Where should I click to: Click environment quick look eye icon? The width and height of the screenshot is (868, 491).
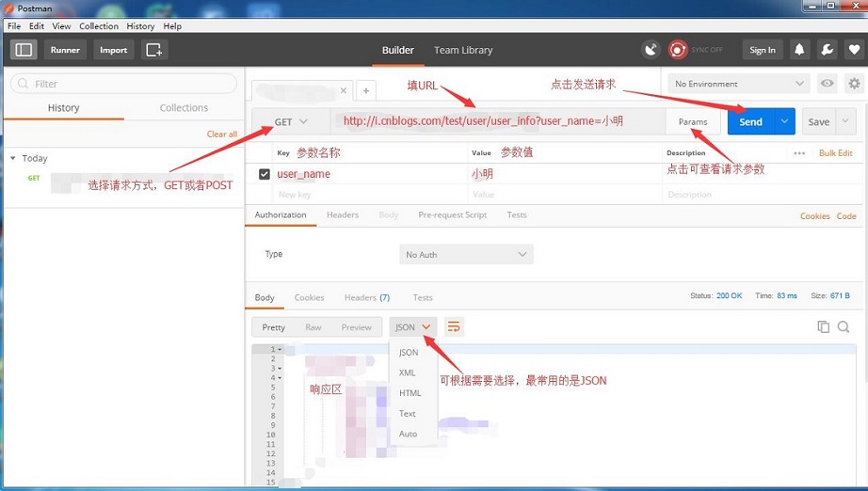827,84
